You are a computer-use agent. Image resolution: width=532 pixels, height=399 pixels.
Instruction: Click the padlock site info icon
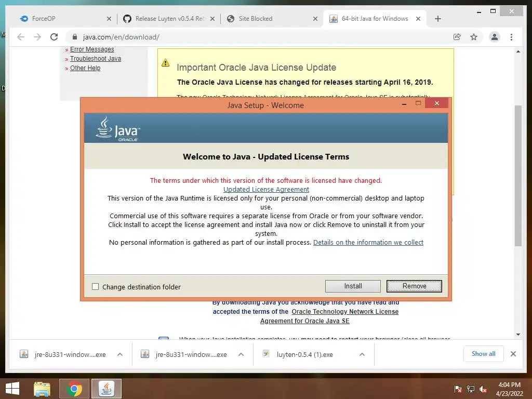(x=75, y=37)
